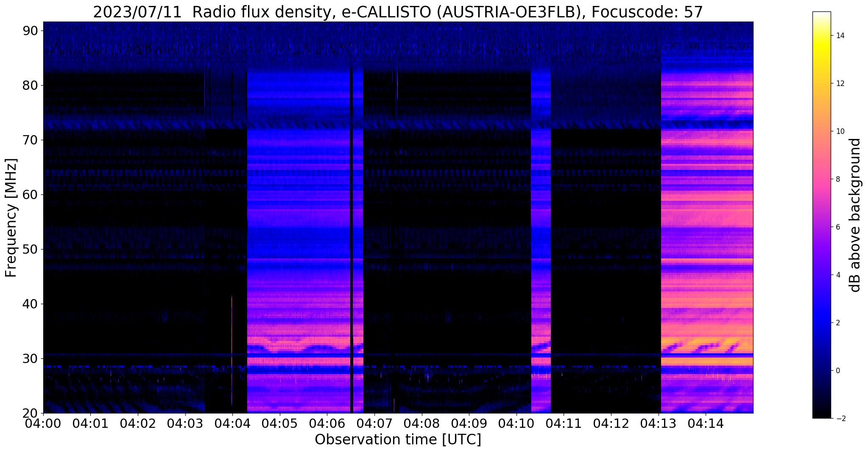Click the 04:03 time tick label

click(x=185, y=423)
